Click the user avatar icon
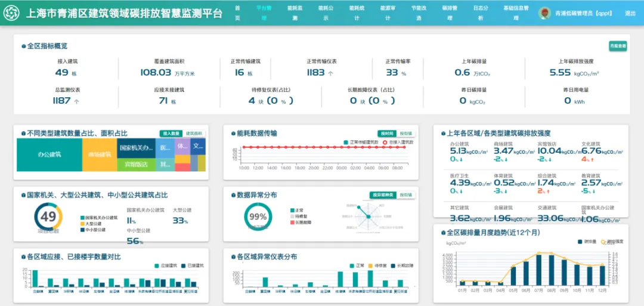This screenshot has height=306, width=644. click(x=544, y=13)
